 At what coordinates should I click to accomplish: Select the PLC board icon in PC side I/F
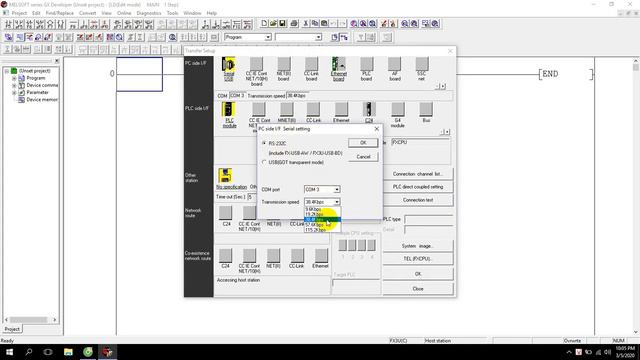[x=367, y=64]
